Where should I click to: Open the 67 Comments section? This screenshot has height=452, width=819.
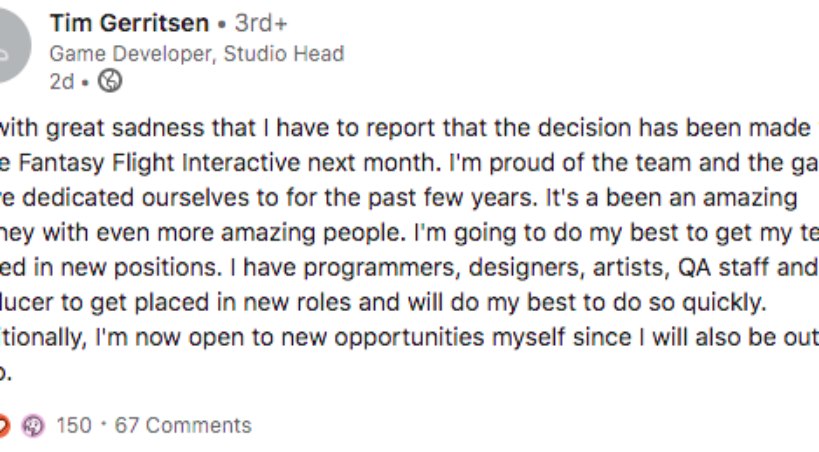click(x=183, y=426)
